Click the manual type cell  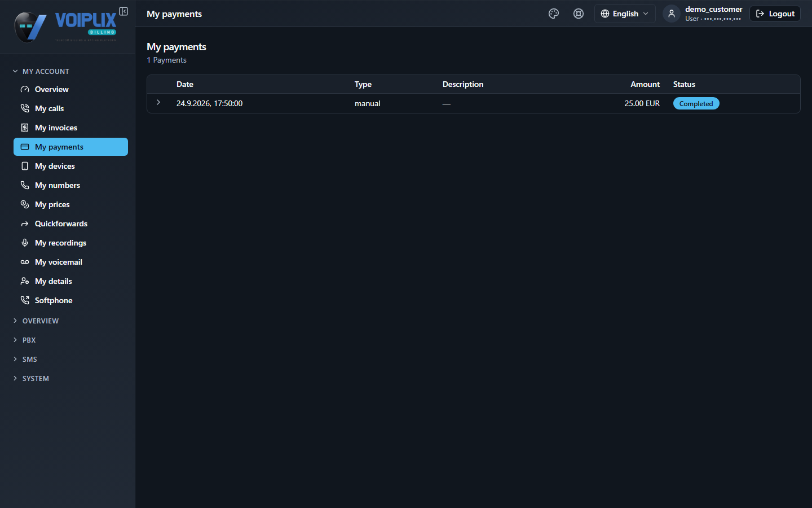tap(368, 103)
